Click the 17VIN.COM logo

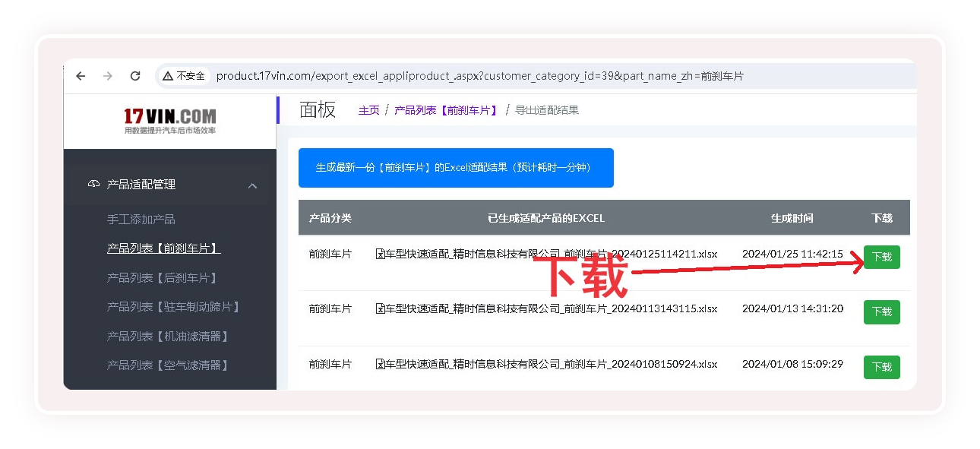(x=169, y=120)
